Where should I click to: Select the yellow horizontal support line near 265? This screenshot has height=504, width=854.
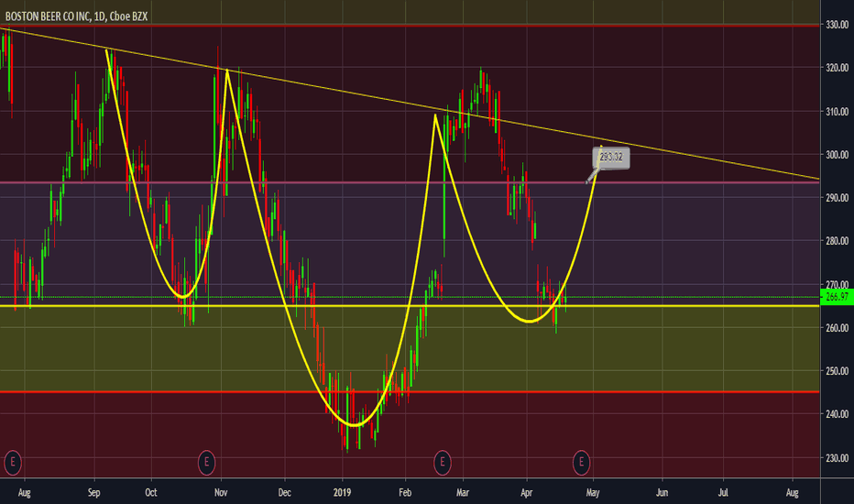pos(410,306)
